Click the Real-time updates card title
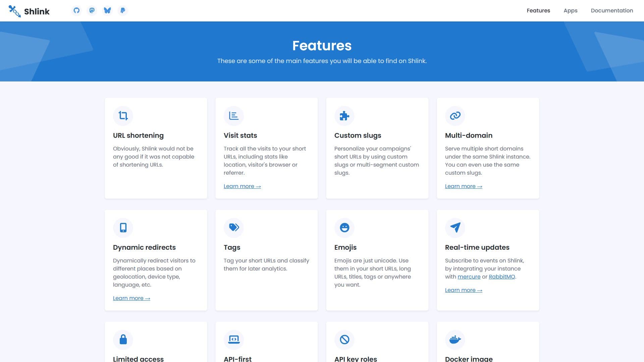 477,247
